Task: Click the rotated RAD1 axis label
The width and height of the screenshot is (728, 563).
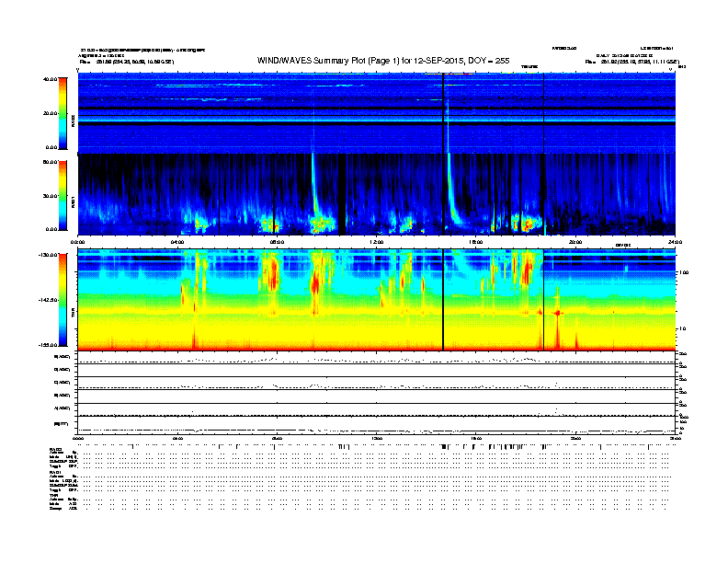Action: (x=73, y=202)
